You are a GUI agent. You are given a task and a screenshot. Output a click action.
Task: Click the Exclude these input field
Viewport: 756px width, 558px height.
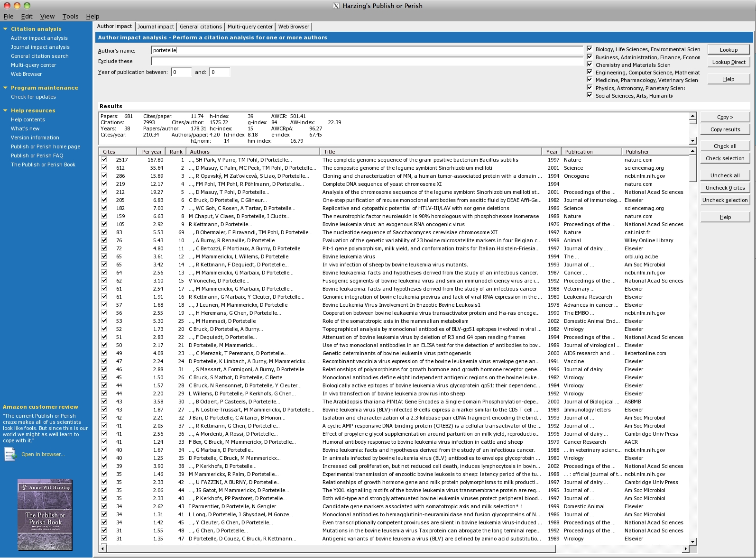367,61
